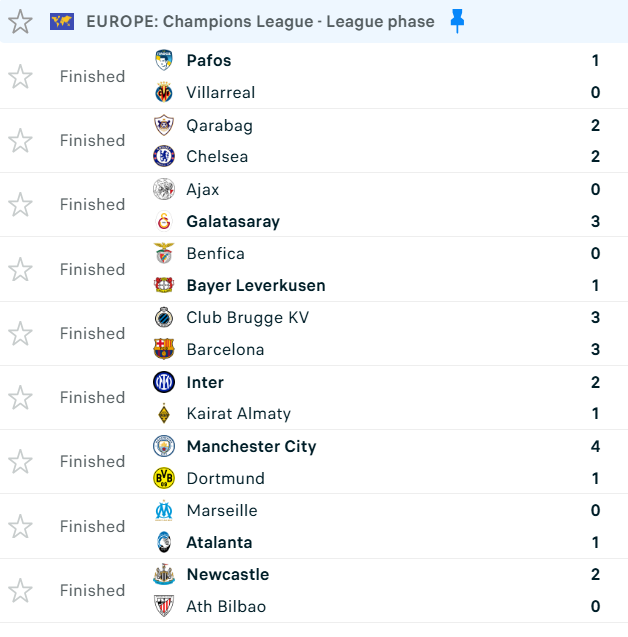Click the Newcastle club crest
Viewport: 628px width, 637px height.
(164, 574)
